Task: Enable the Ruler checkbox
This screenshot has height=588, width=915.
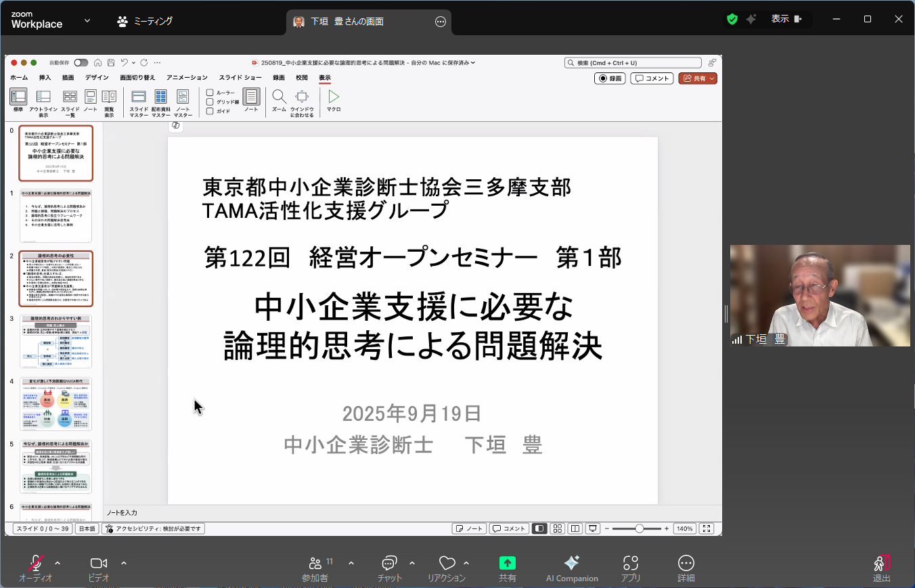Action: [210, 93]
